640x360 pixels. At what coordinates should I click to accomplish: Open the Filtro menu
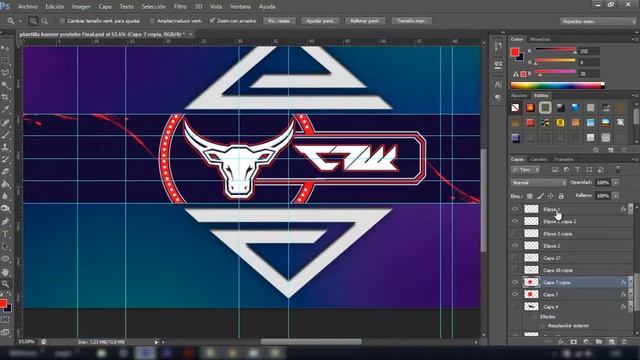(180, 7)
